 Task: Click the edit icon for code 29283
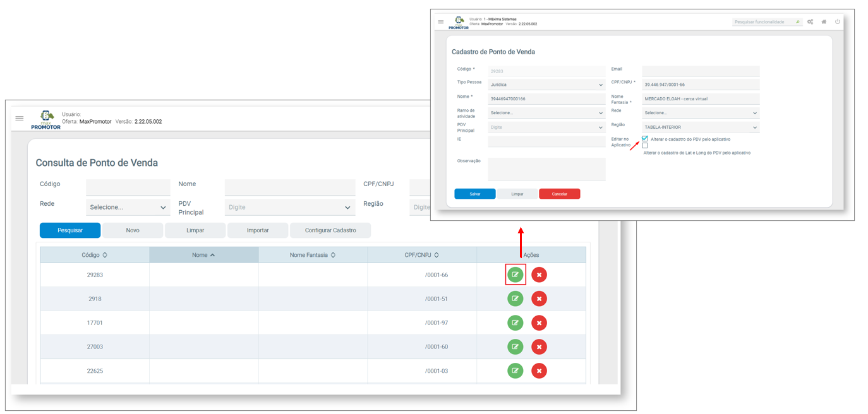(515, 275)
